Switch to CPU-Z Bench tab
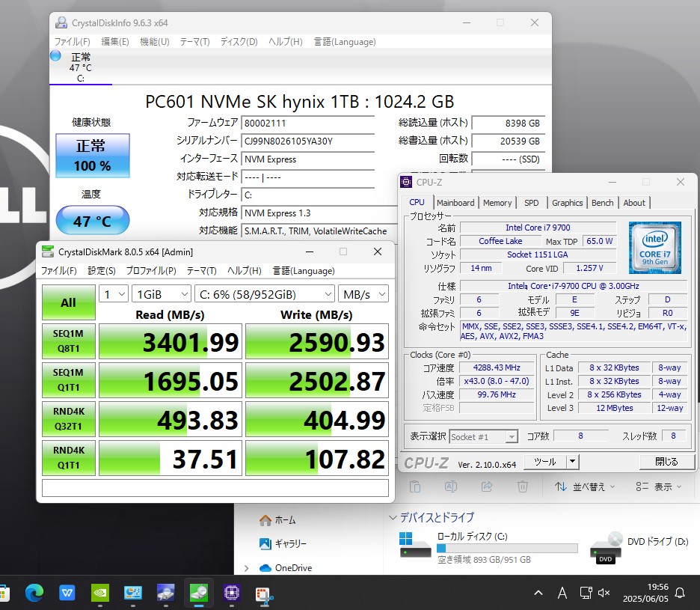The width and height of the screenshot is (700, 610). [602, 203]
